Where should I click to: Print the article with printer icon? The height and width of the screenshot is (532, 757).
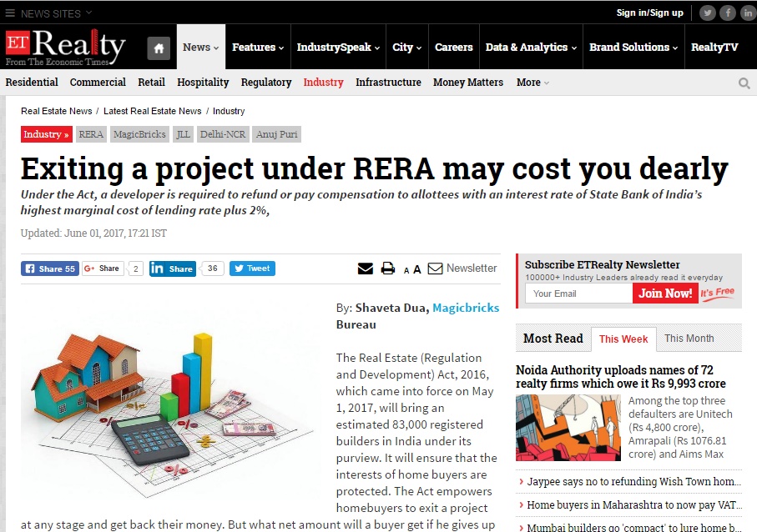(x=387, y=269)
